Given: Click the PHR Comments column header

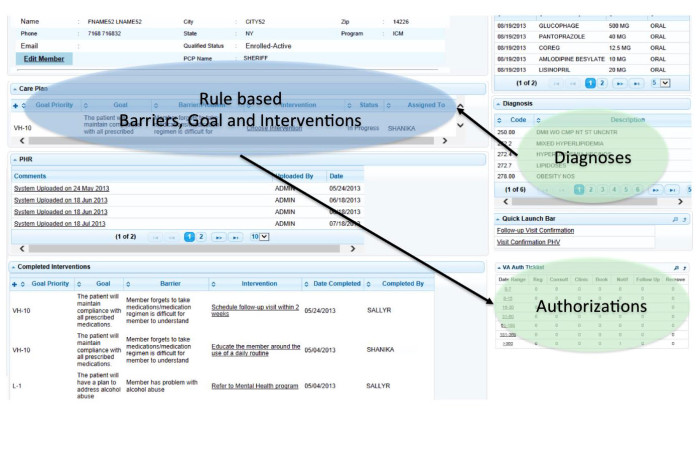Looking at the screenshot, I should pyautogui.click(x=30, y=176).
